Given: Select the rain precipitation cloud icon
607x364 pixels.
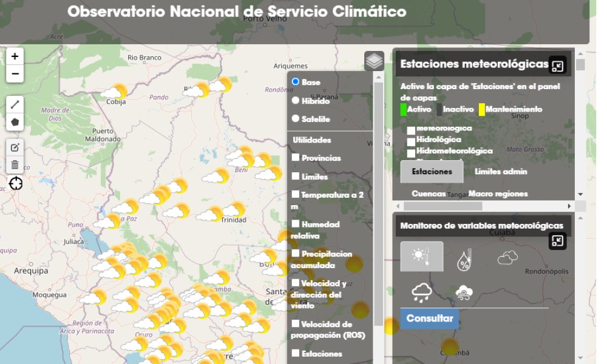Looking at the screenshot, I should tap(422, 292).
